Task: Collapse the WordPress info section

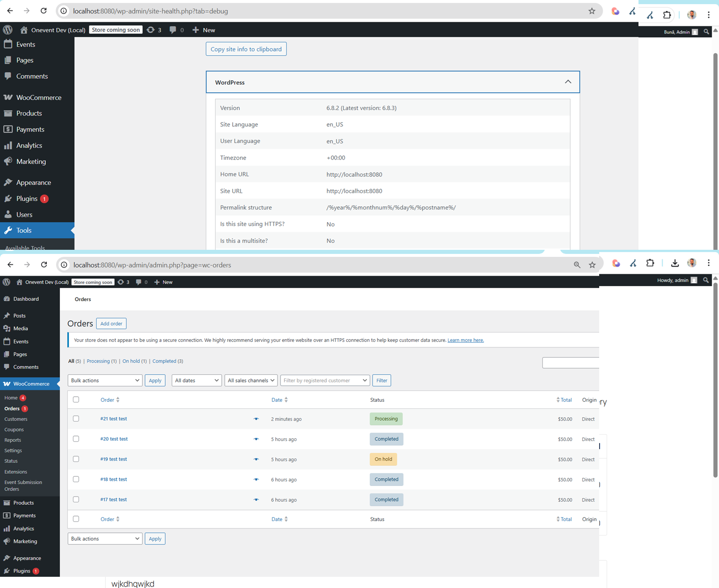Action: (568, 82)
